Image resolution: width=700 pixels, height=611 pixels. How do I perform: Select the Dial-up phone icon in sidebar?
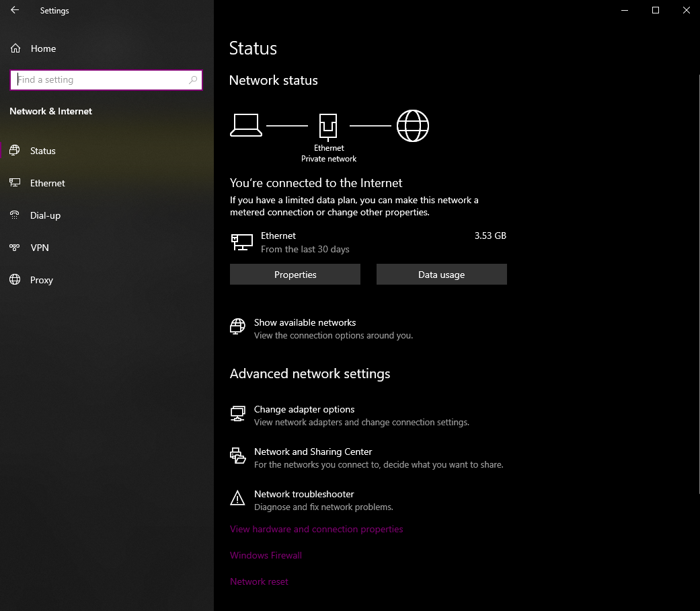click(15, 215)
